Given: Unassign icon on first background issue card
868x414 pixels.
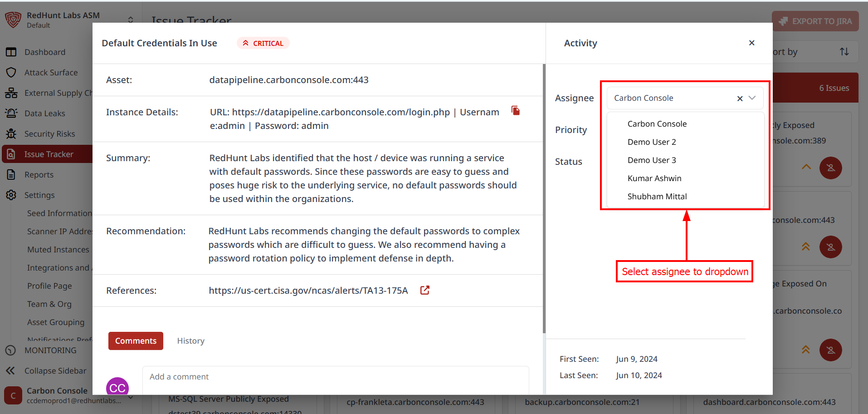Looking at the screenshot, I should point(830,168).
